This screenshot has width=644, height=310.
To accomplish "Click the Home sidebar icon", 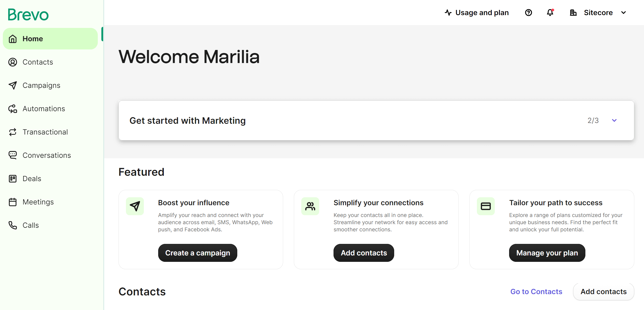I will (12, 39).
